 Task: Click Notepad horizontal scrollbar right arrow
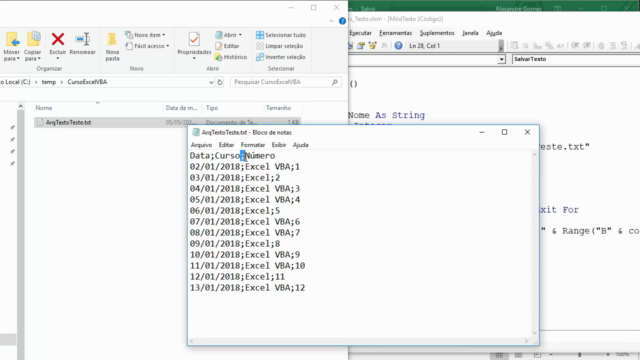tap(526, 341)
